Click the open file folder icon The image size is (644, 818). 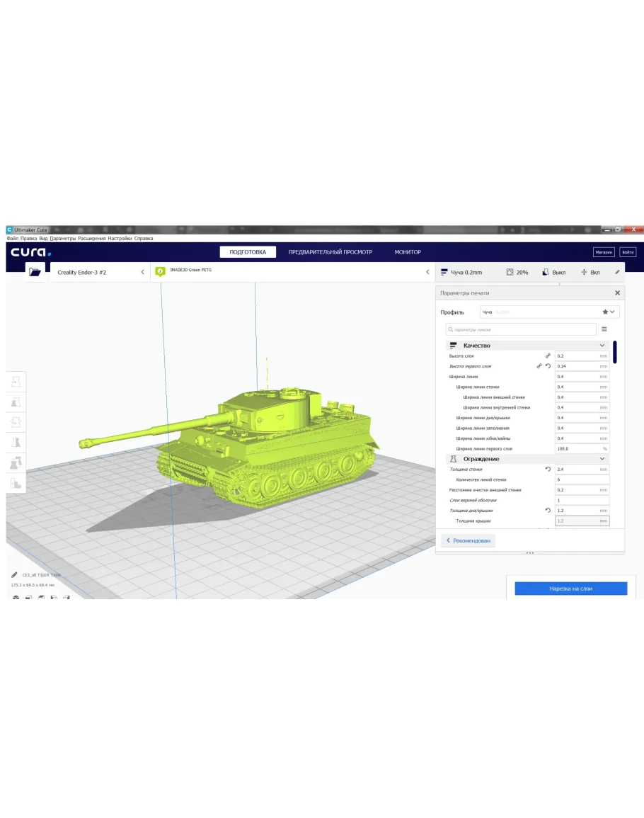[x=35, y=272]
